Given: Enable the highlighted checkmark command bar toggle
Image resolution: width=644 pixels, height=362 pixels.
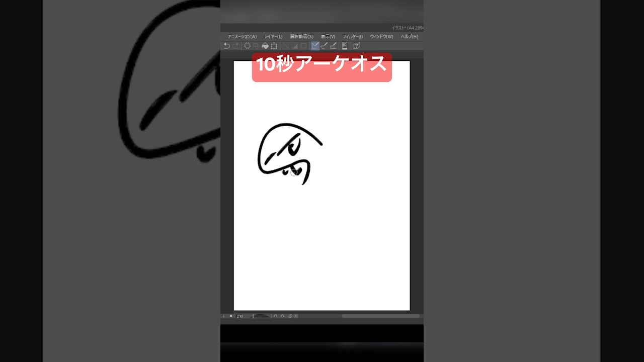Looking at the screenshot, I should point(315,46).
